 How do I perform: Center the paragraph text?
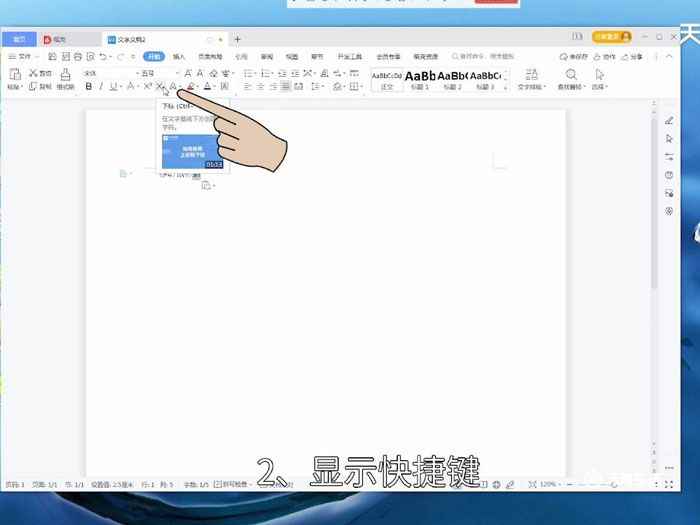tap(261, 86)
